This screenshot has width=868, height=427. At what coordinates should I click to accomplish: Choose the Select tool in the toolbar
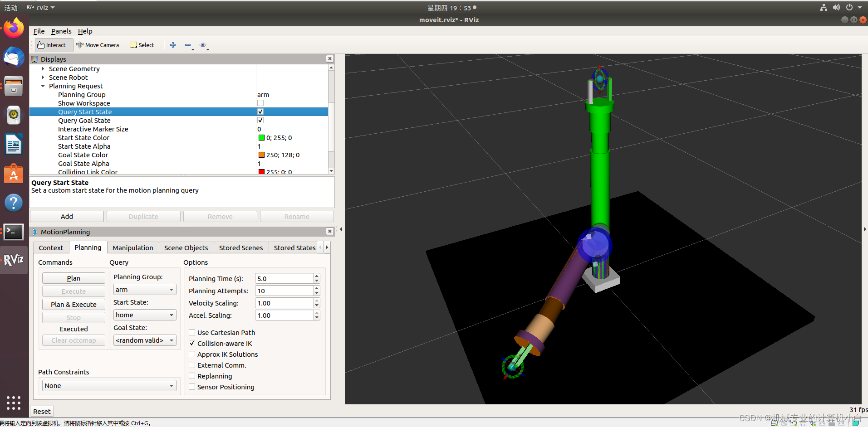(x=142, y=45)
